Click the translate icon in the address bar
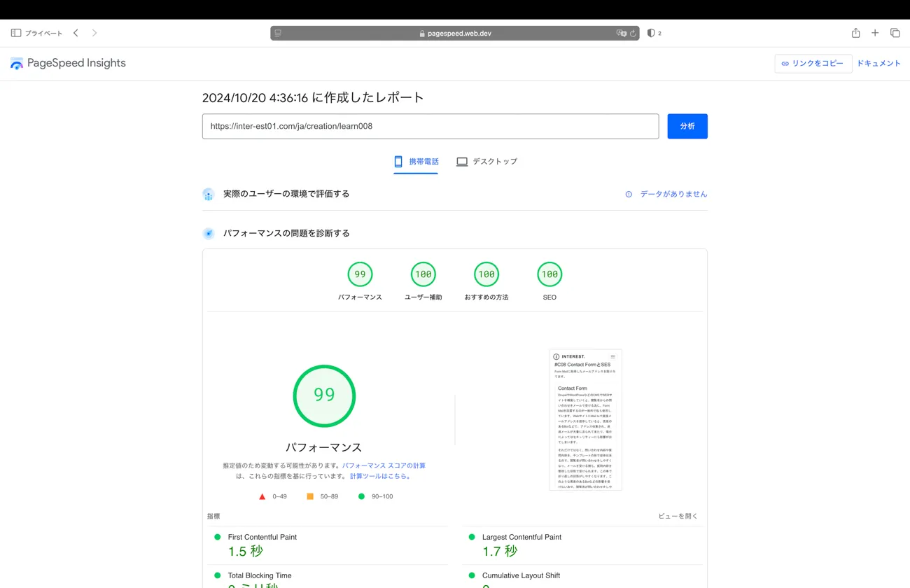The height and width of the screenshot is (588, 910). pos(621,33)
